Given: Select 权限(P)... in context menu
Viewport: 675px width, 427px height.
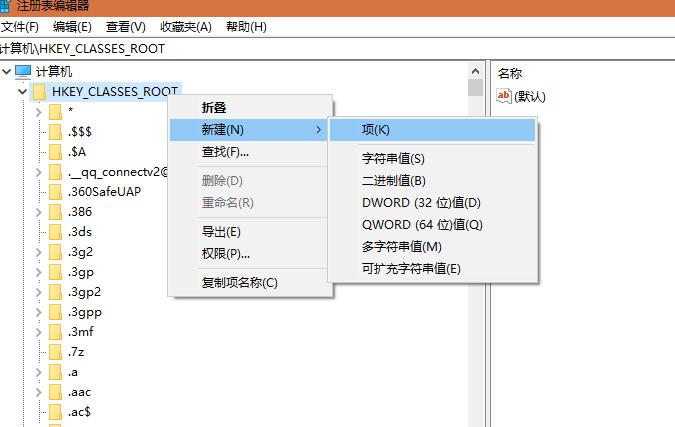Looking at the screenshot, I should (225, 254).
